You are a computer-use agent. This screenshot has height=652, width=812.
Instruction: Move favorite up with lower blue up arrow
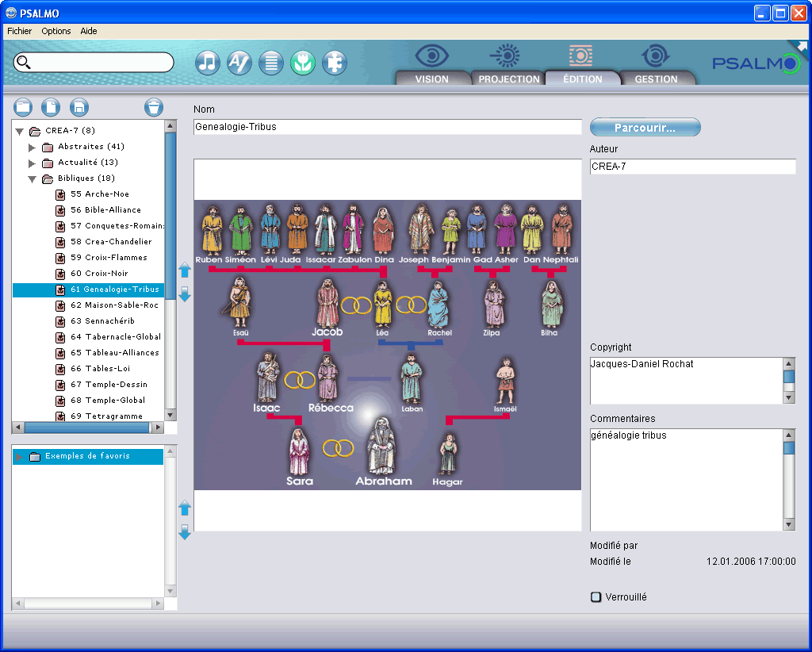click(185, 508)
